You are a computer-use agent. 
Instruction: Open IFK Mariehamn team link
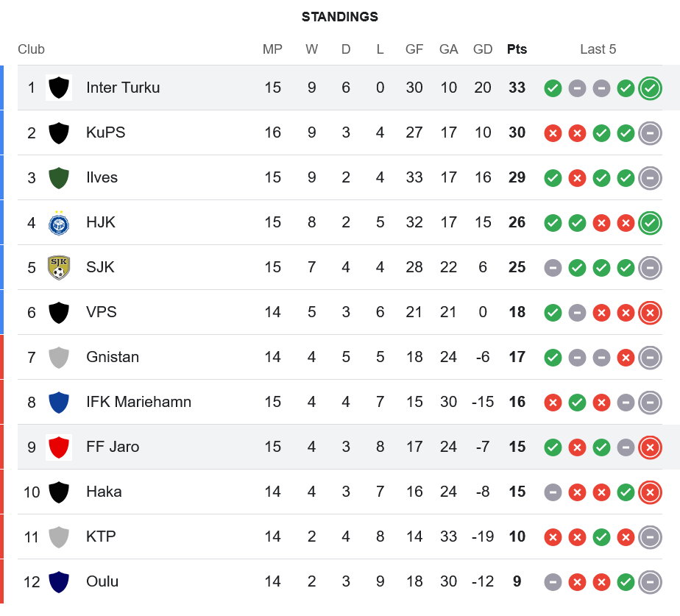coord(138,402)
